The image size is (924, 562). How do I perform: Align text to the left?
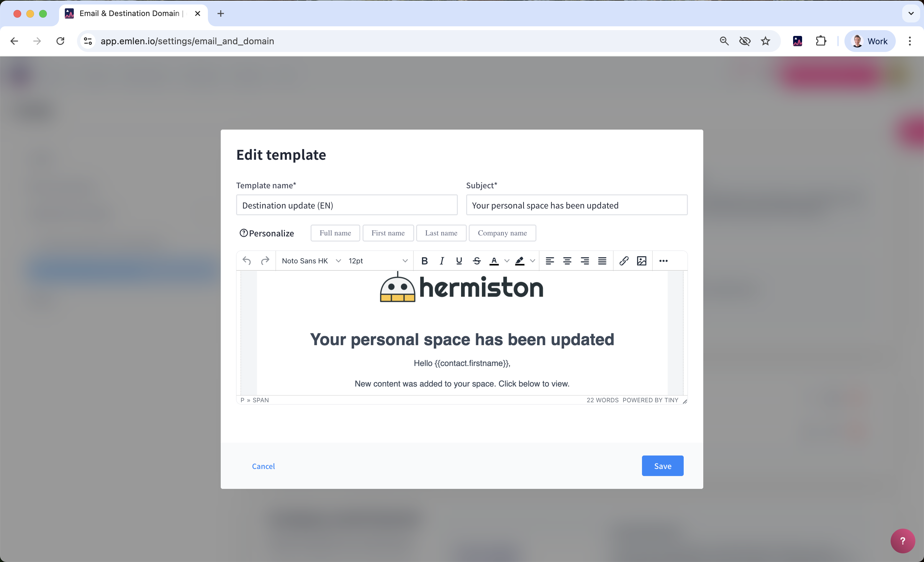(x=549, y=260)
